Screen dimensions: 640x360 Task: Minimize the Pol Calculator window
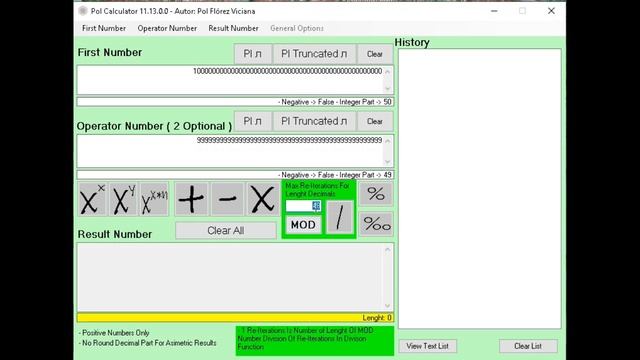click(x=494, y=11)
